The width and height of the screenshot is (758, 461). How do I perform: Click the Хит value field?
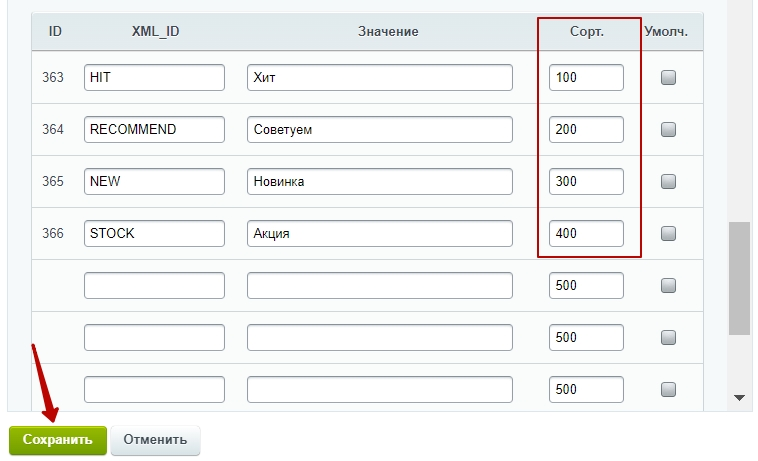click(379, 77)
